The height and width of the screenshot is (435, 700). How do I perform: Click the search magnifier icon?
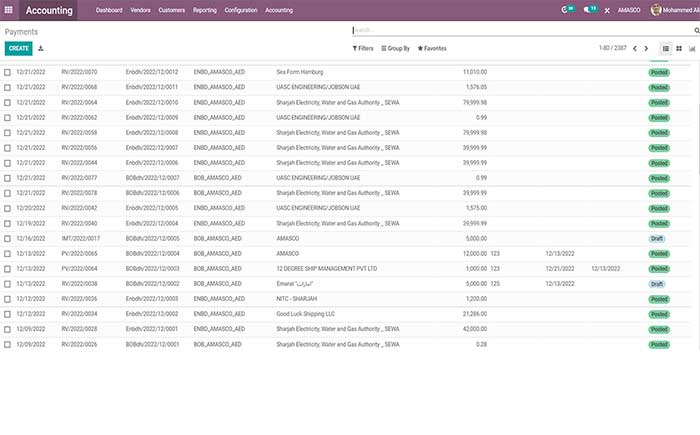tap(696, 30)
